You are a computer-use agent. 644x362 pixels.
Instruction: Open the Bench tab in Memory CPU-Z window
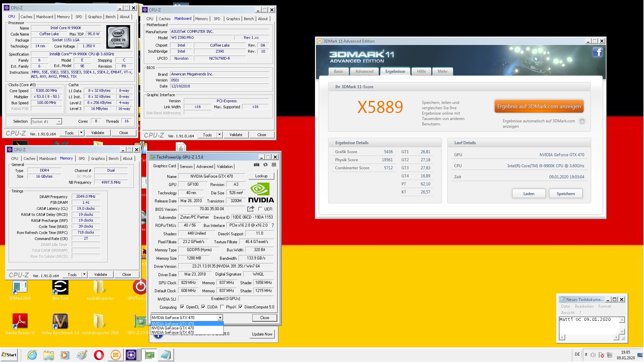coord(113,159)
